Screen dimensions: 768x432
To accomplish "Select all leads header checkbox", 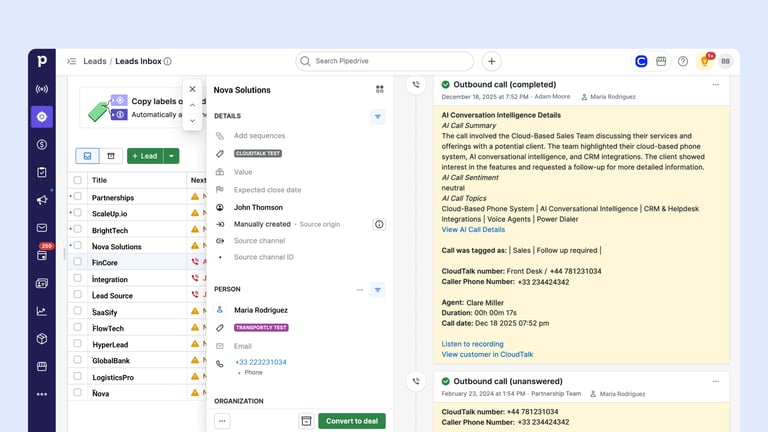I will point(77,180).
